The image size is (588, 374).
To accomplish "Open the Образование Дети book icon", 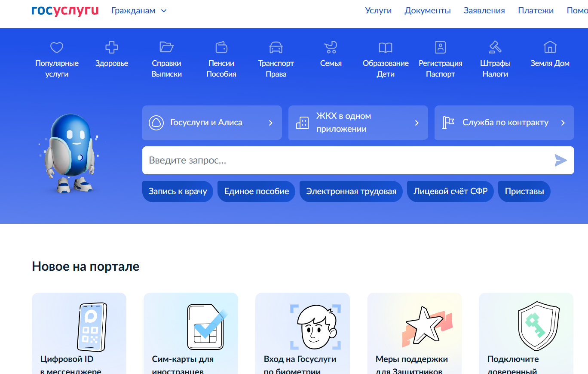I will pos(386,47).
